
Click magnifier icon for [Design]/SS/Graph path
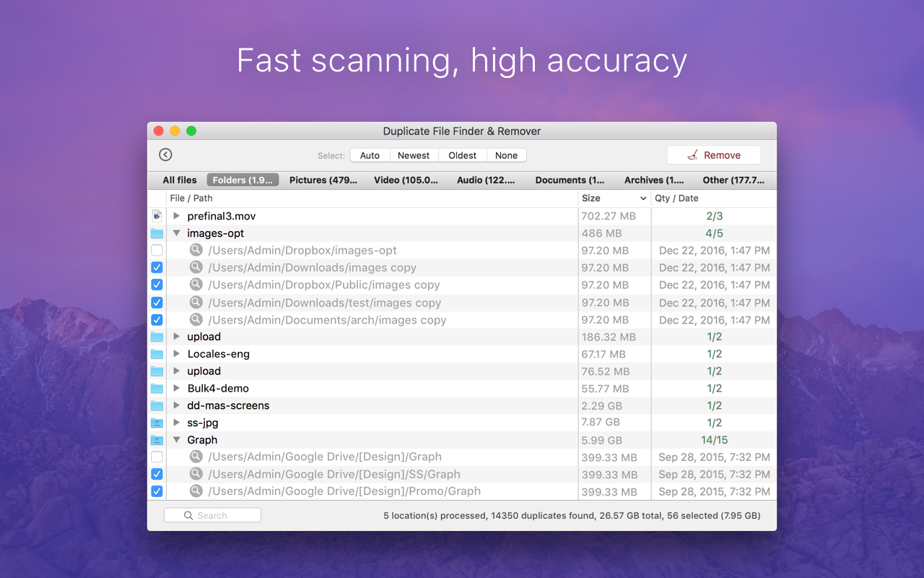(196, 474)
